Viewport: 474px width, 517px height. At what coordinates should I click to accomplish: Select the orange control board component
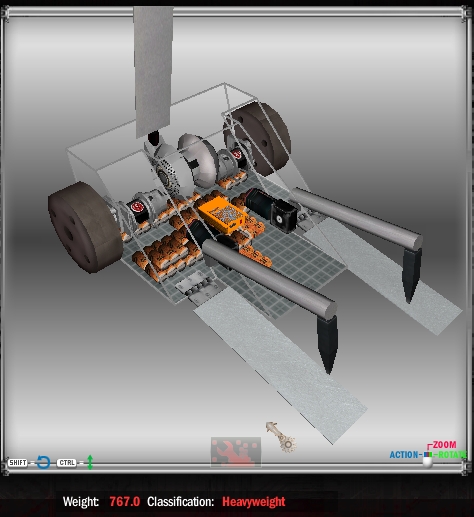[x=223, y=215]
